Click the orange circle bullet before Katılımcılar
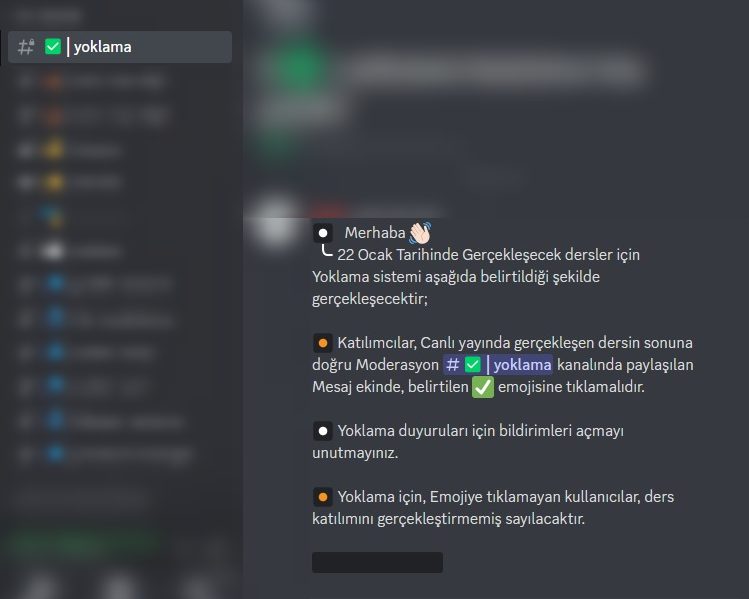Screen dimensions: 749x599 323,343
